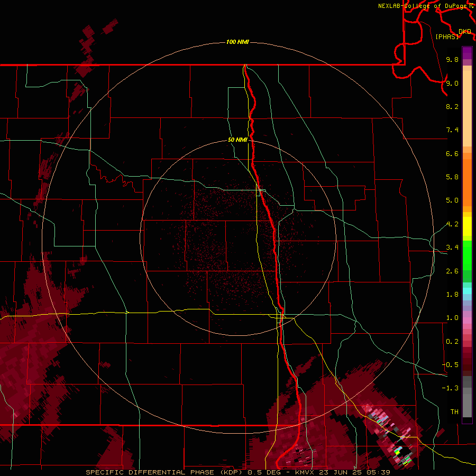Click the 1.8 scale value
Viewport: 476px width, 476px height.
[x=452, y=295]
